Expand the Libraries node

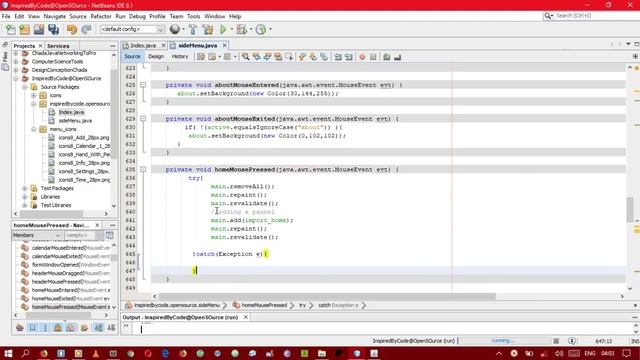point(25,197)
